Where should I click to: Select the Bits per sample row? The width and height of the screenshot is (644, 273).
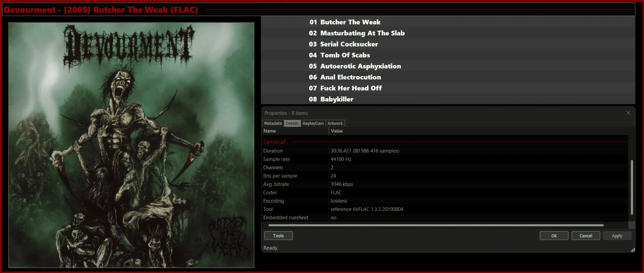coord(445,176)
